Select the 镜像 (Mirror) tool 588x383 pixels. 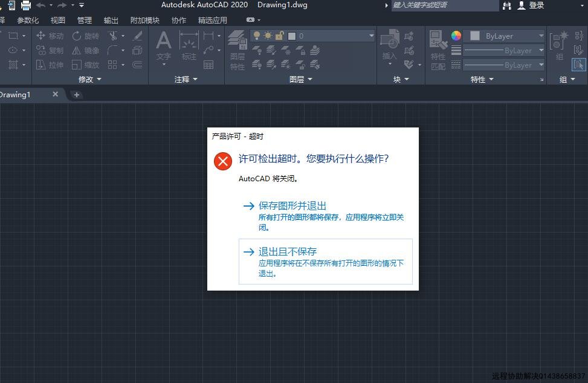pos(85,50)
